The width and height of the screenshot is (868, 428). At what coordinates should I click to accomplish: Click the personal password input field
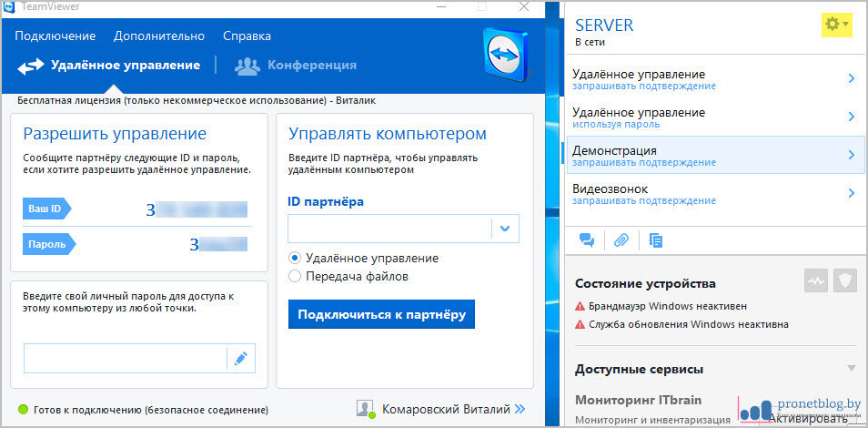[x=126, y=359]
